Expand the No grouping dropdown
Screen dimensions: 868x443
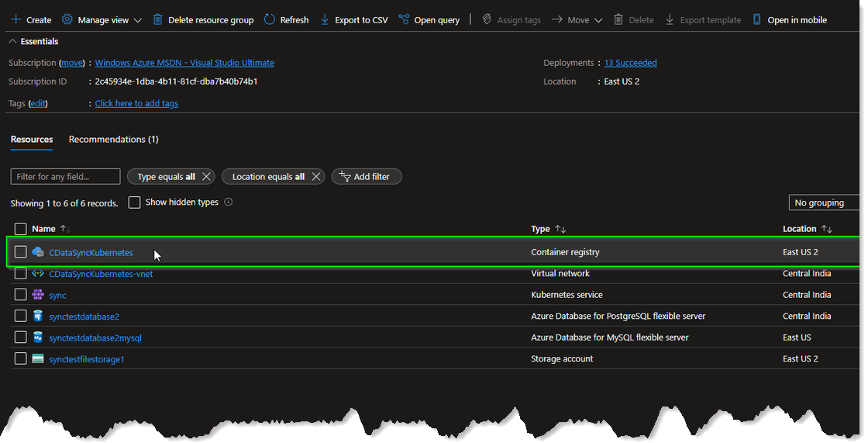click(x=825, y=202)
